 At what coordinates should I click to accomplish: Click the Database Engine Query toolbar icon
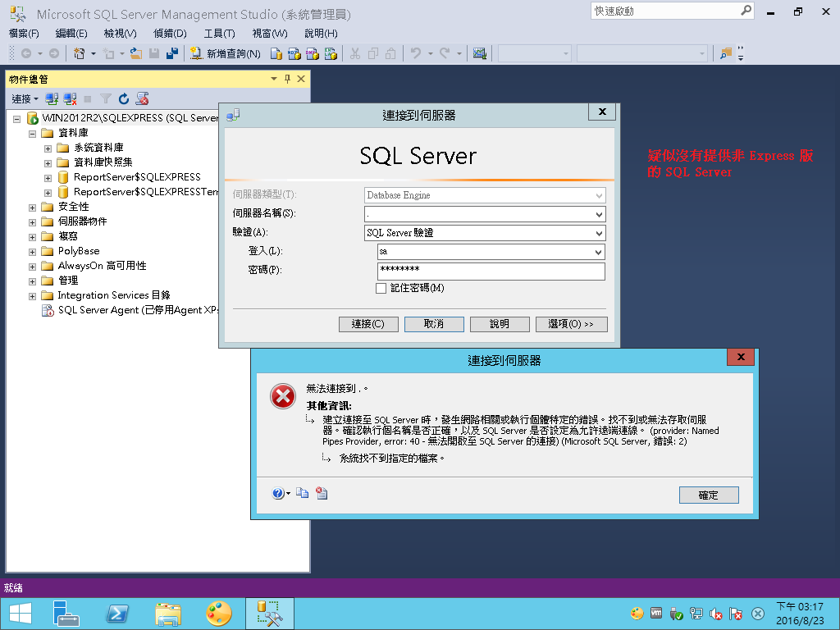click(276, 53)
